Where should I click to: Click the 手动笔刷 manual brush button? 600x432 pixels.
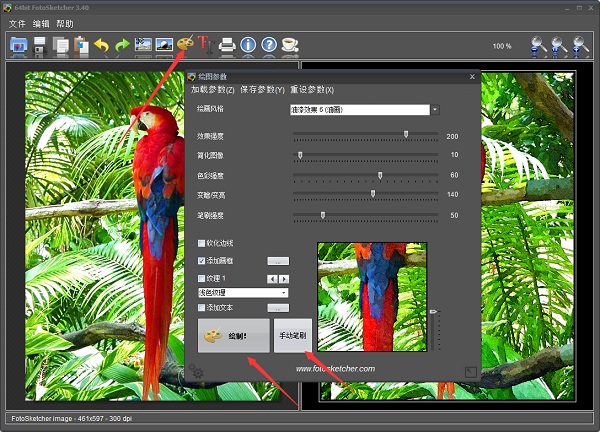[293, 337]
